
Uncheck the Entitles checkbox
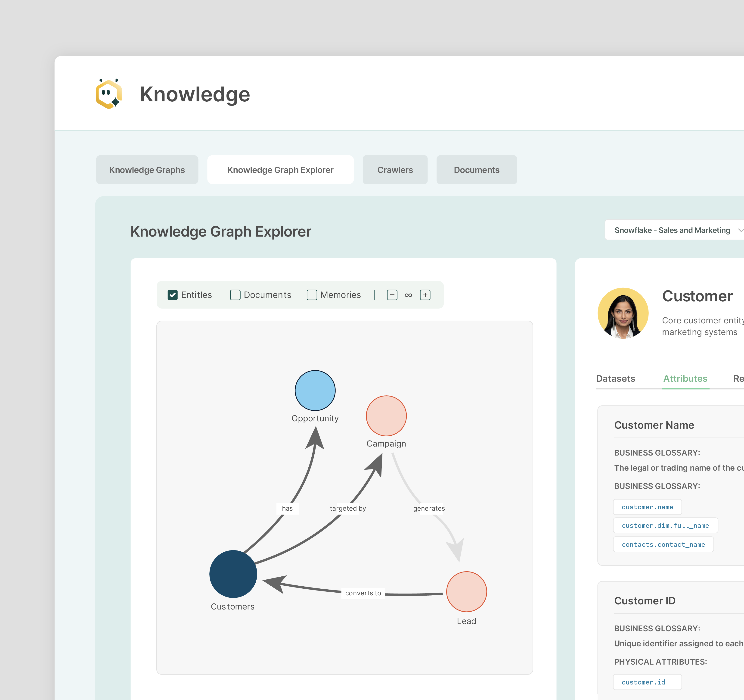coord(173,295)
